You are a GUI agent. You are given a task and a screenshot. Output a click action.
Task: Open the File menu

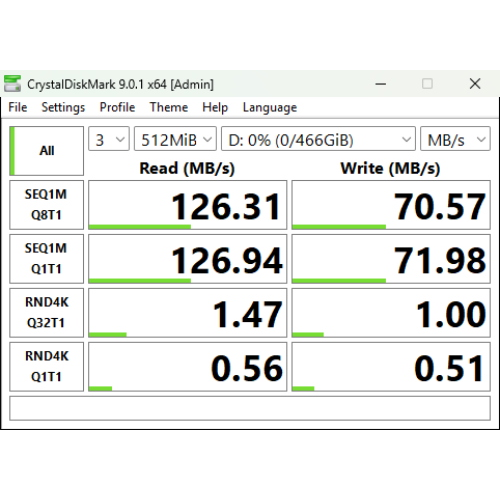pyautogui.click(x=18, y=107)
